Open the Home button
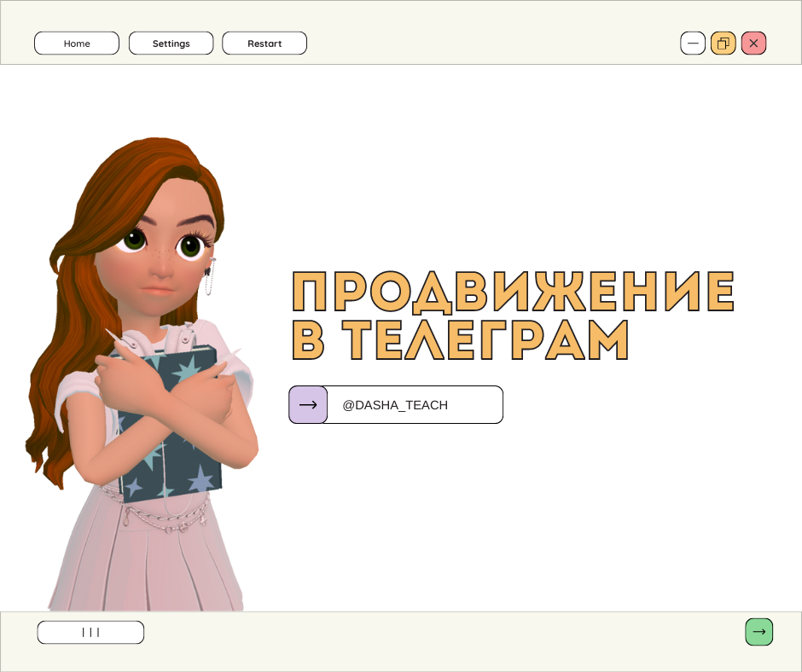Viewport: 802px width, 672px height. pos(77,43)
